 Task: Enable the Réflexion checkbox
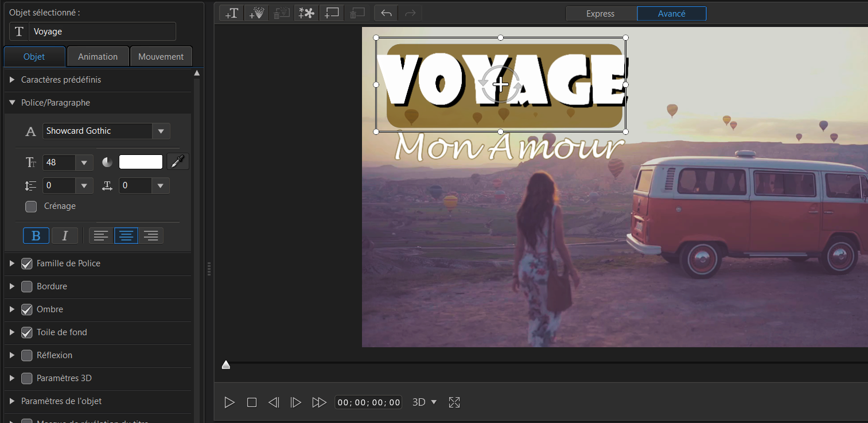(x=27, y=355)
